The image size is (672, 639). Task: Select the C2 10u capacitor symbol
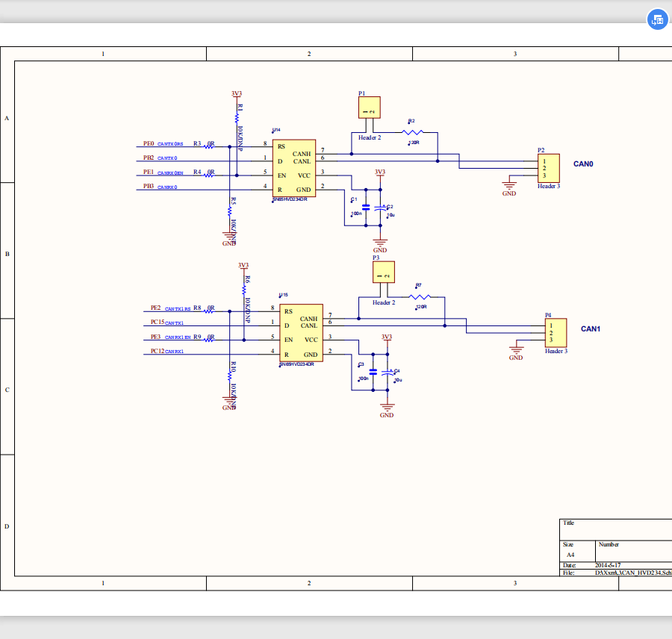(380, 208)
